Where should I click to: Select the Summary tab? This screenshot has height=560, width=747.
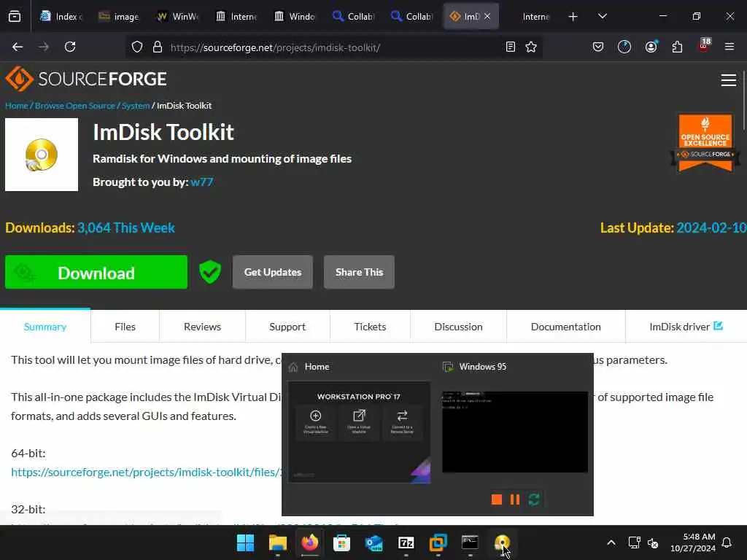45,327
